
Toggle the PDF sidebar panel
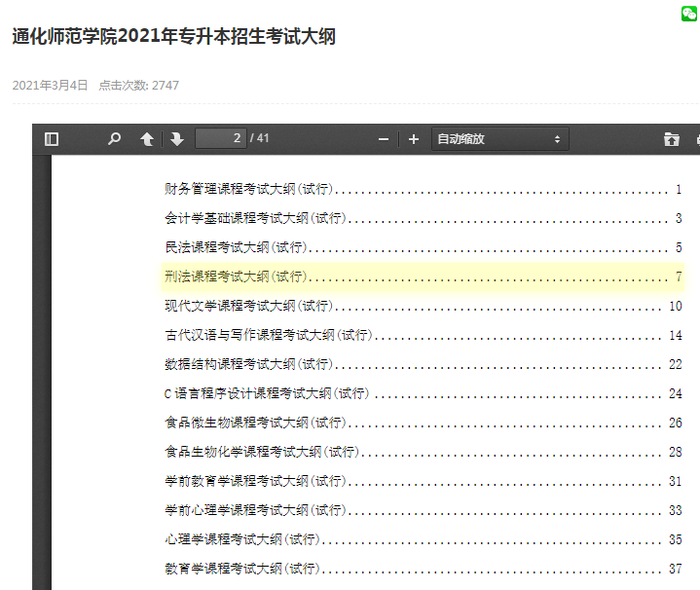pyautogui.click(x=52, y=139)
